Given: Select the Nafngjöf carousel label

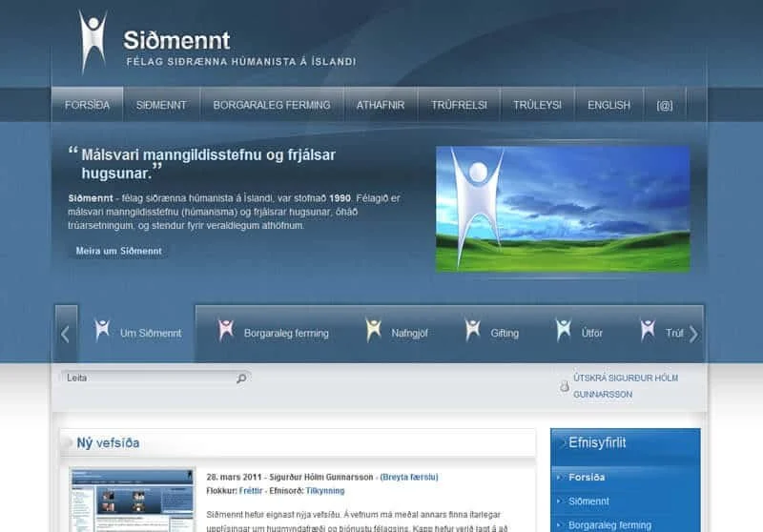Looking at the screenshot, I should [410, 333].
